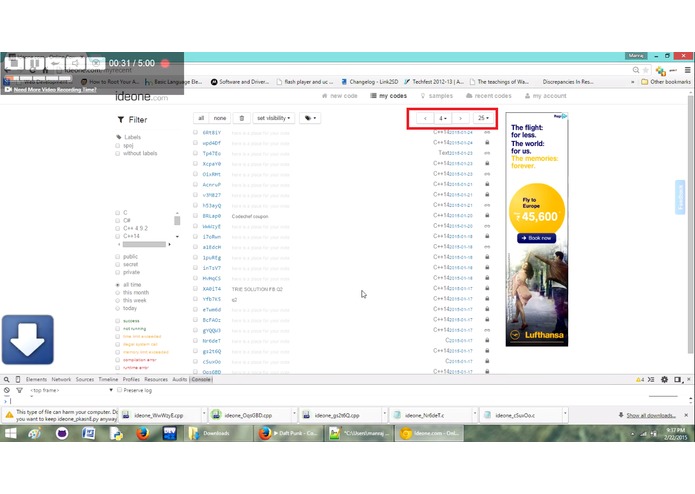Check the without labels filter
695x494 pixels.
click(x=117, y=153)
